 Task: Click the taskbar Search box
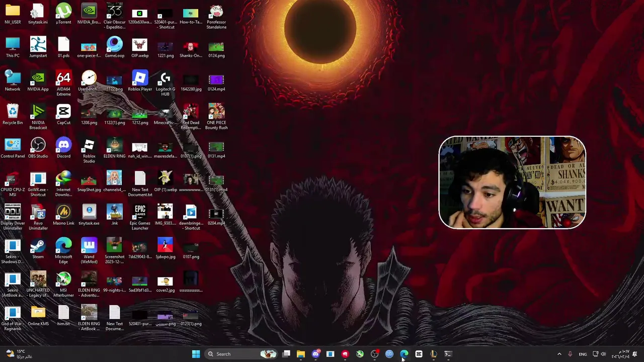tap(242, 354)
